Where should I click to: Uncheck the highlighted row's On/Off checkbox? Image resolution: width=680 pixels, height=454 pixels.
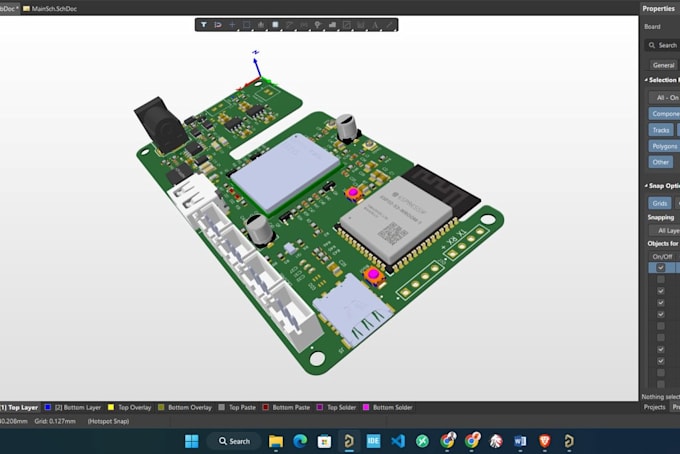(x=660, y=268)
